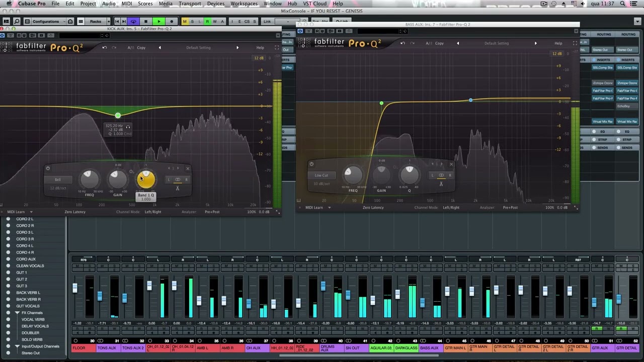Toggle global Read automation (green R)
Viewport: 644px width, 362px height.
(207, 22)
